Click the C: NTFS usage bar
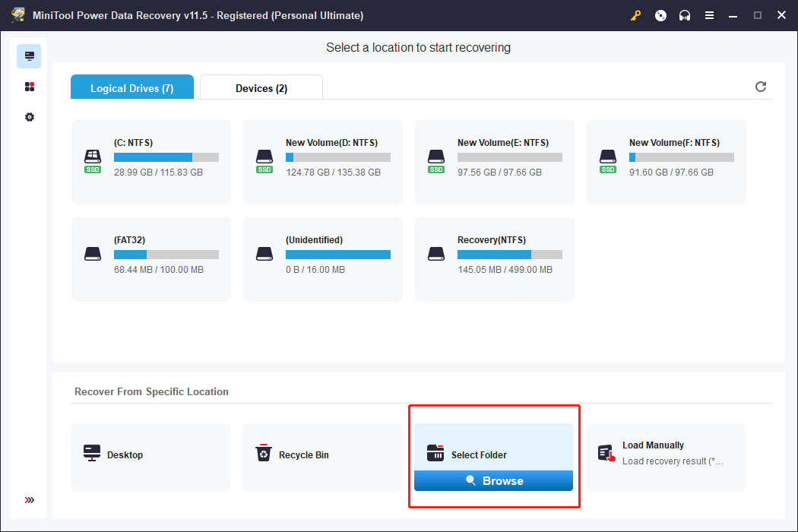The width and height of the screenshot is (798, 532). point(166,157)
